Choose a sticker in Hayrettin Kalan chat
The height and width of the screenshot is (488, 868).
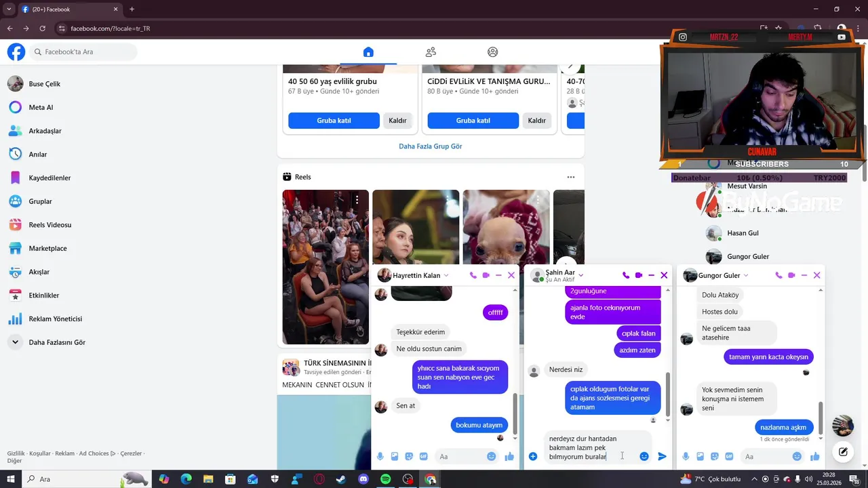pyautogui.click(x=410, y=457)
